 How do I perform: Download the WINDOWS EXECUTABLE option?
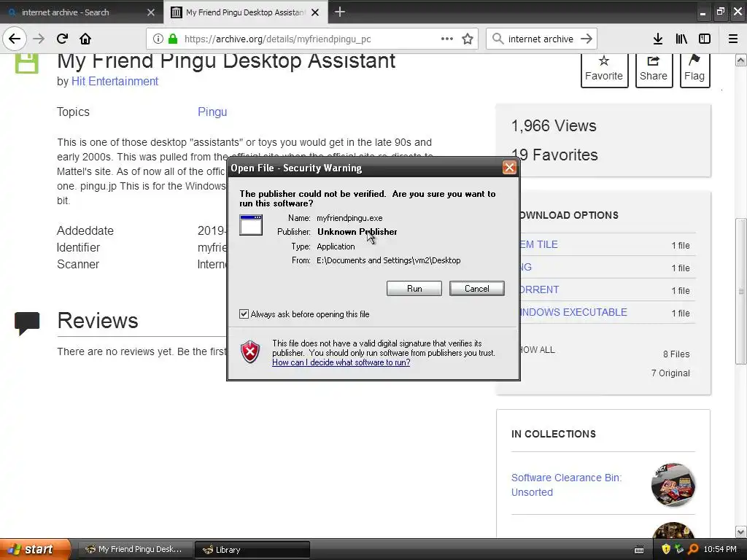[573, 312]
